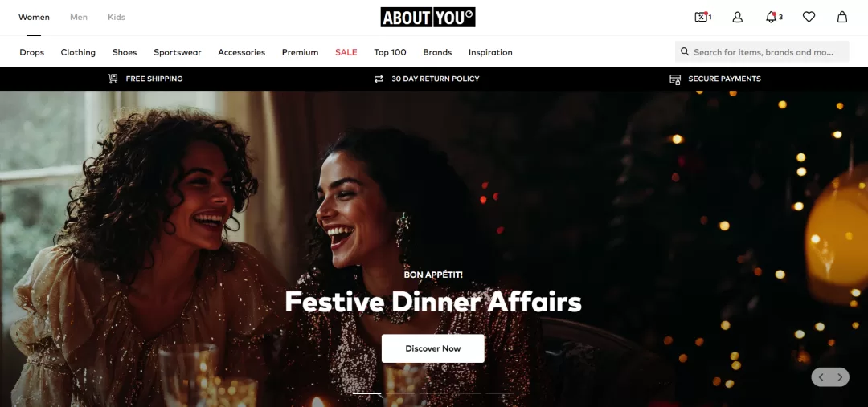
Task: Open the user account icon
Action: [737, 17]
